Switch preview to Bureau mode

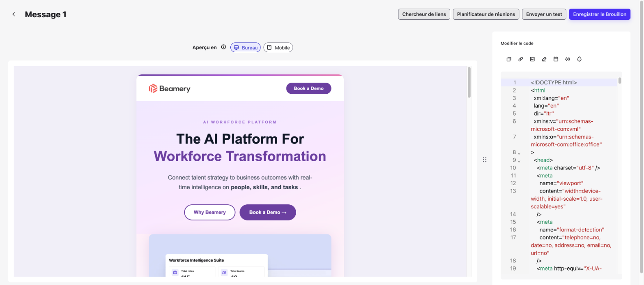[x=245, y=48]
